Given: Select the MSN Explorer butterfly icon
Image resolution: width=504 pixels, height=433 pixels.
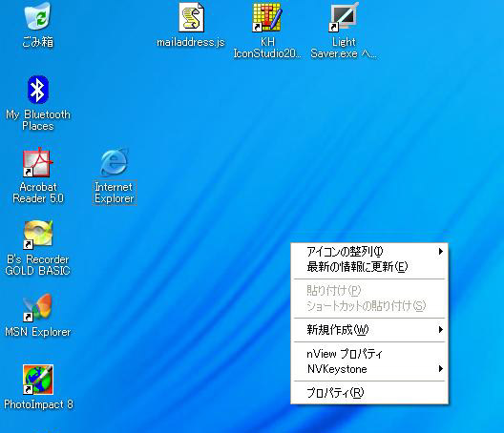Looking at the screenshot, I should pyautogui.click(x=37, y=307).
